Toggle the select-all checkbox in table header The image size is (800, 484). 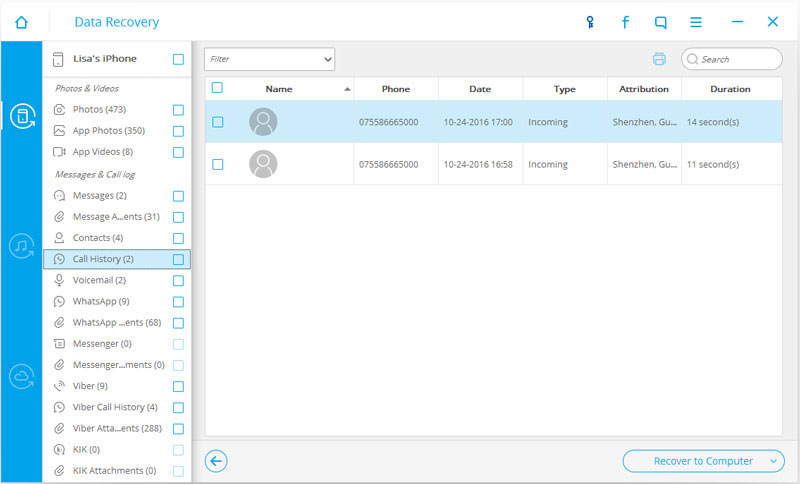(x=217, y=88)
